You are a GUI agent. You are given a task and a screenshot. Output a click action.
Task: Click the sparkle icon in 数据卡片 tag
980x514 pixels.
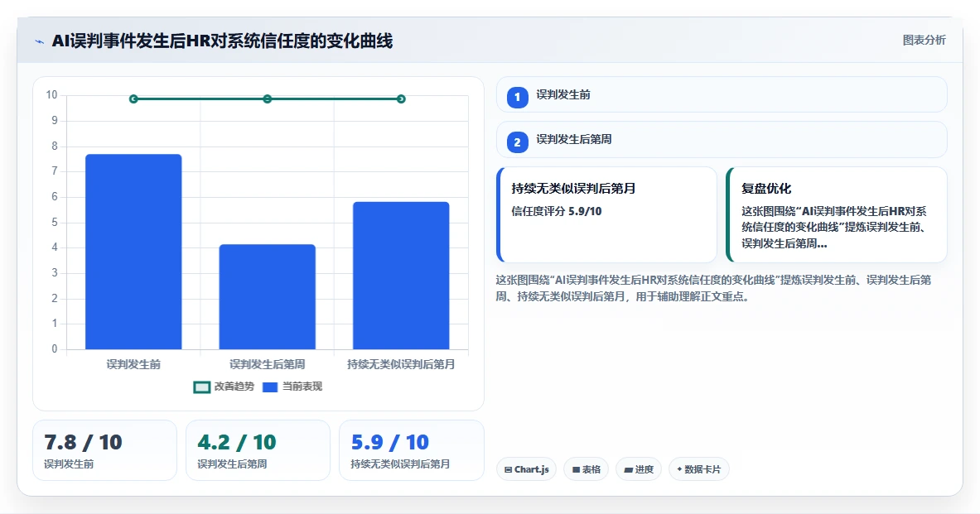(x=679, y=469)
